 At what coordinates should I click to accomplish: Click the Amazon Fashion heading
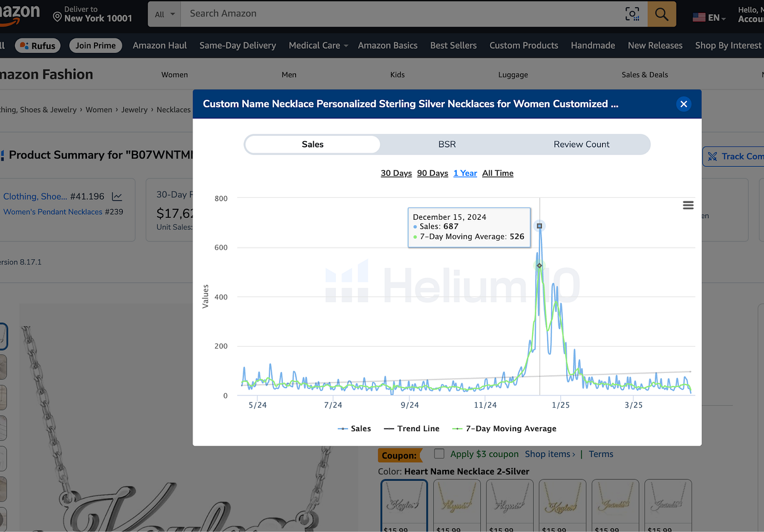pos(46,75)
